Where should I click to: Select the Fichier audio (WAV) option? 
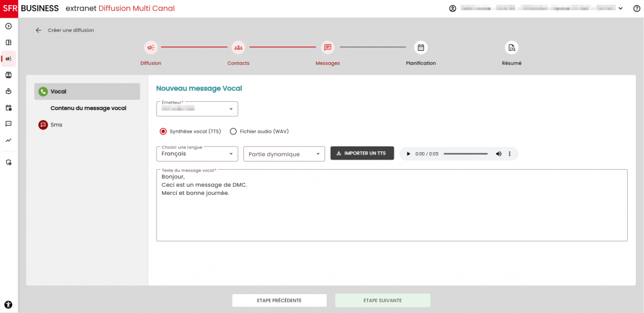click(233, 131)
